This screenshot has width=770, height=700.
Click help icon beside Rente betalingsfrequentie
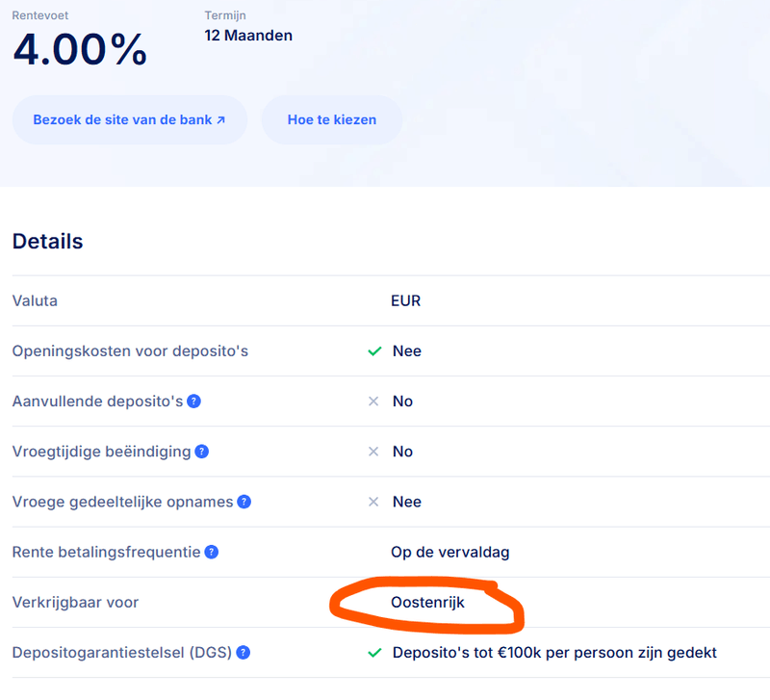click(x=211, y=552)
